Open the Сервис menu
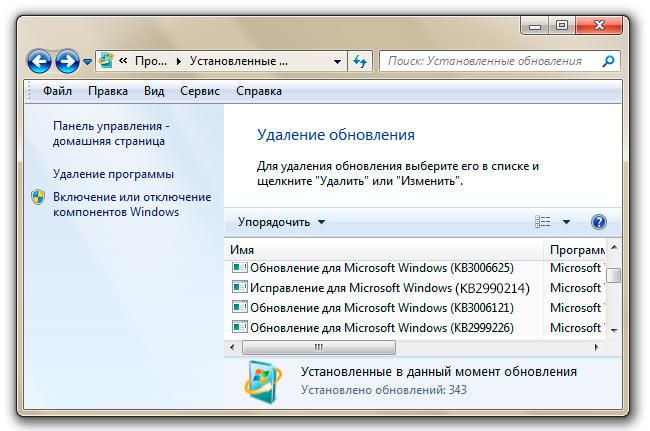The width and height of the screenshot is (650, 431). [x=199, y=91]
